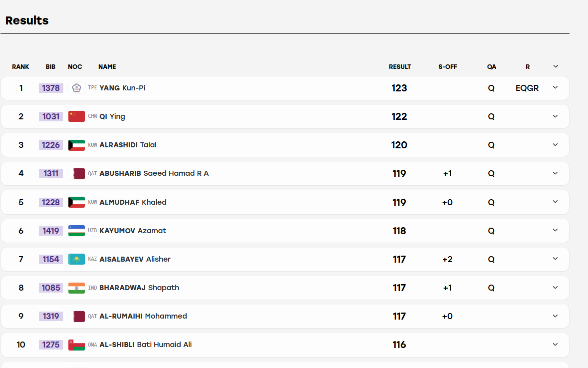
Task: Click the EQGR record label
Action: (527, 88)
